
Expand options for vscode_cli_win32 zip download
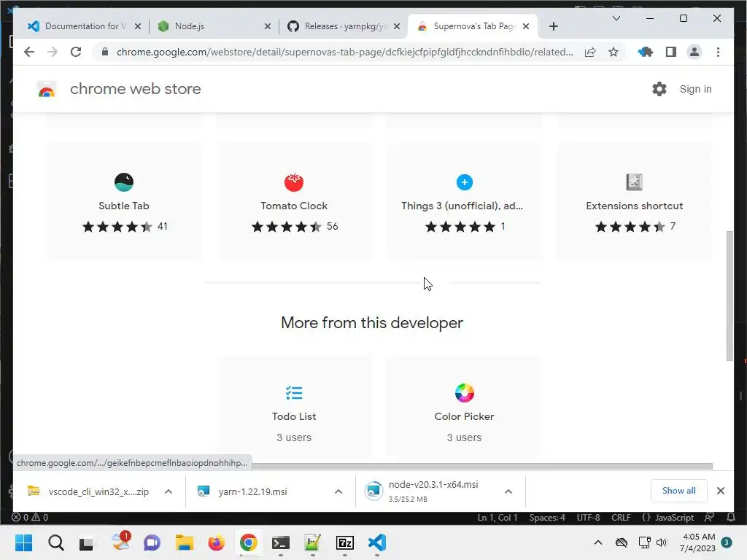[x=169, y=491]
